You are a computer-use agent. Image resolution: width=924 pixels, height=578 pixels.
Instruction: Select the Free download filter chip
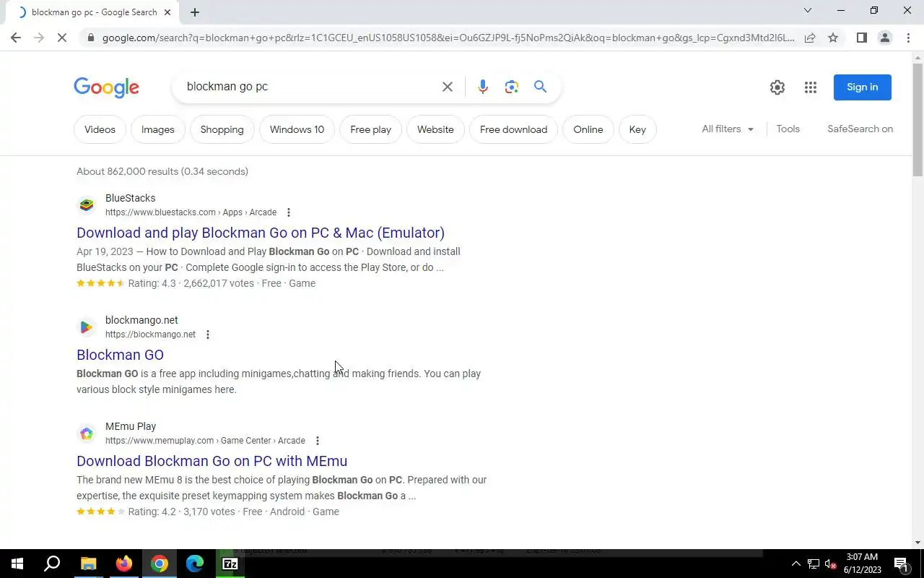click(513, 129)
